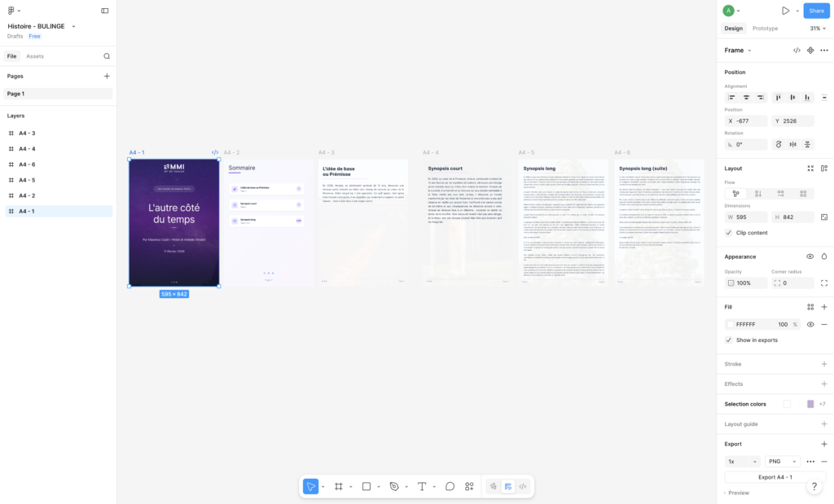This screenshot has width=834, height=504.
Task: Toggle the sidebar collapse icon
Action: (105, 11)
